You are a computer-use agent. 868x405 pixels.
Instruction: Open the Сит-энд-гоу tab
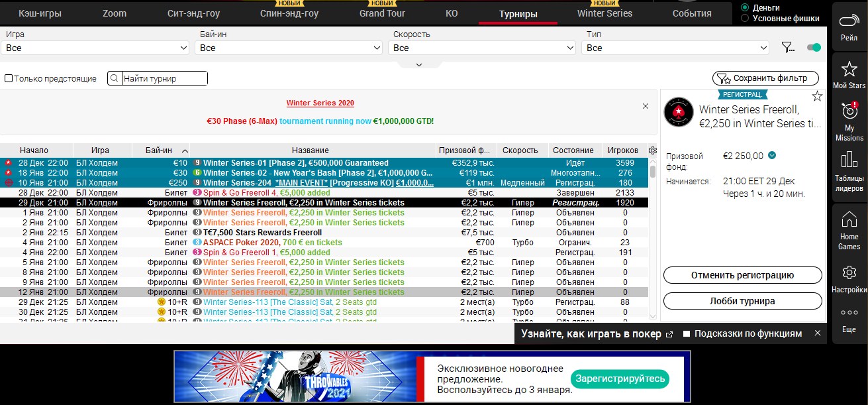[193, 13]
